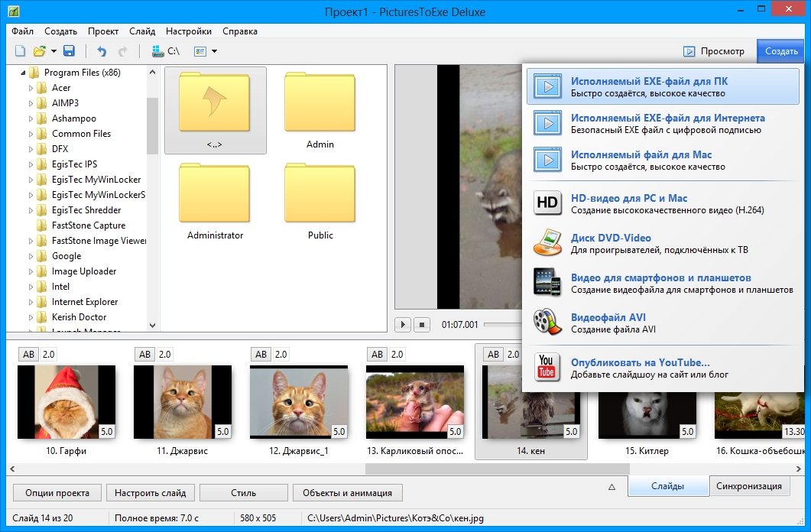Open the Справка menu
The width and height of the screenshot is (811, 532).
(240, 31)
